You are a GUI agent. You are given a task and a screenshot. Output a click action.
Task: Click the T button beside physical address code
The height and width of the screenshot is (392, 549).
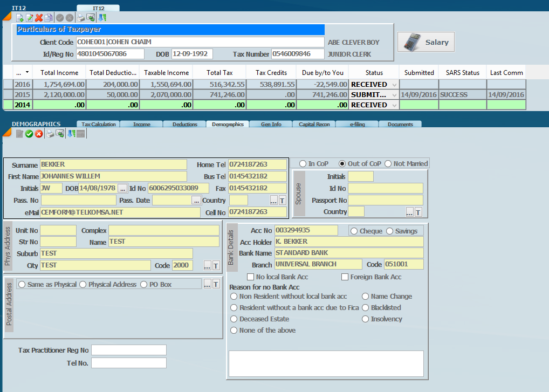pos(216,265)
